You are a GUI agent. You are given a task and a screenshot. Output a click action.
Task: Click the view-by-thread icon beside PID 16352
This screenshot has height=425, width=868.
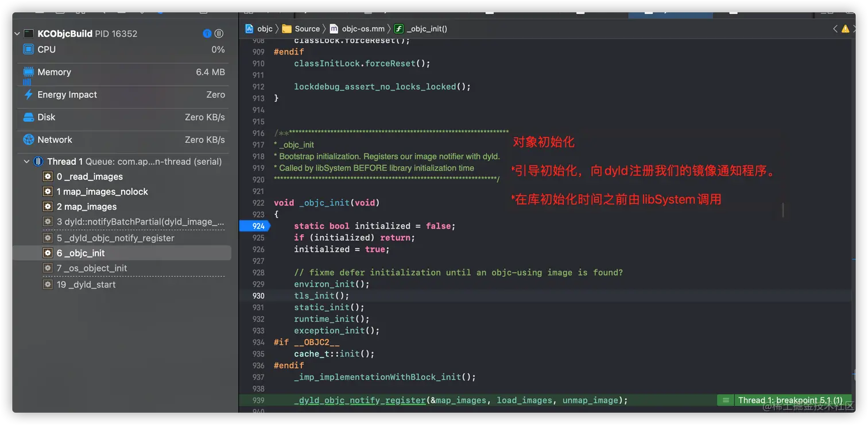click(219, 34)
